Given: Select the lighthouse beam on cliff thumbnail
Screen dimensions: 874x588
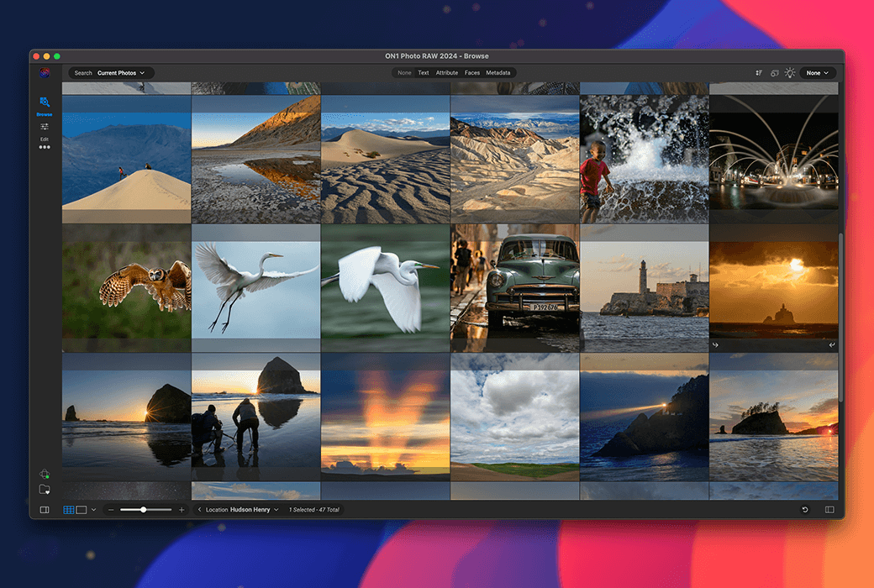Looking at the screenshot, I should click(644, 417).
